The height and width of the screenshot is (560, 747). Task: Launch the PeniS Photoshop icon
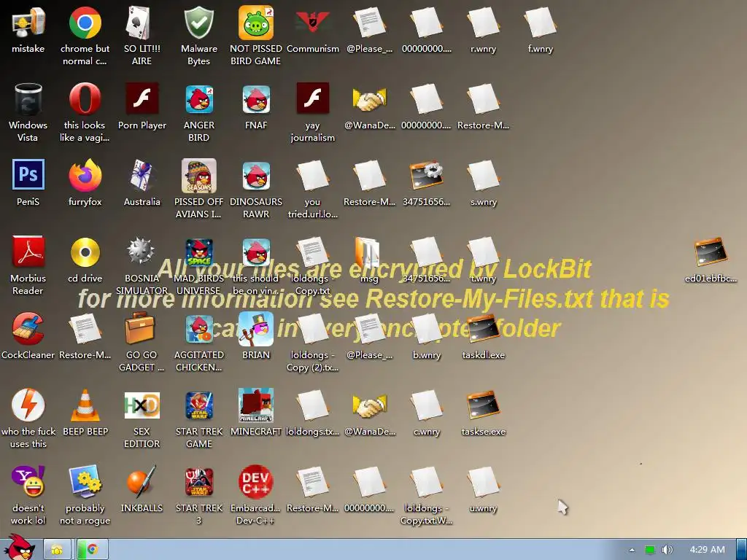click(x=28, y=175)
